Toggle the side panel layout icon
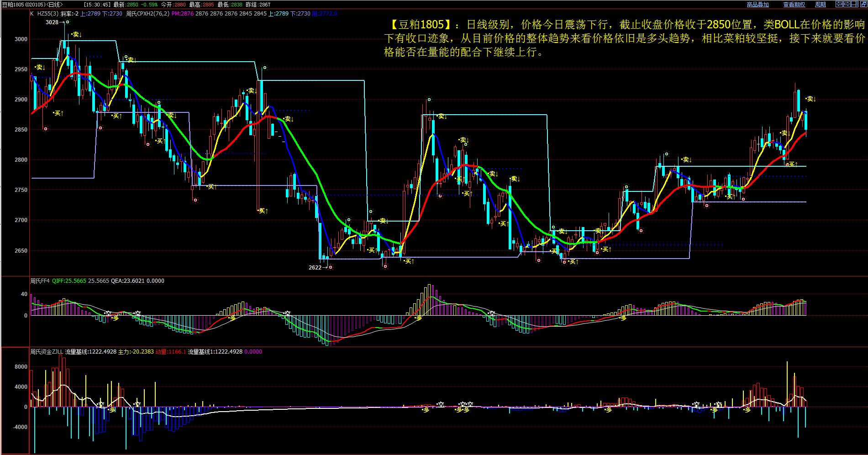868x455 pixels. [x=854, y=4]
